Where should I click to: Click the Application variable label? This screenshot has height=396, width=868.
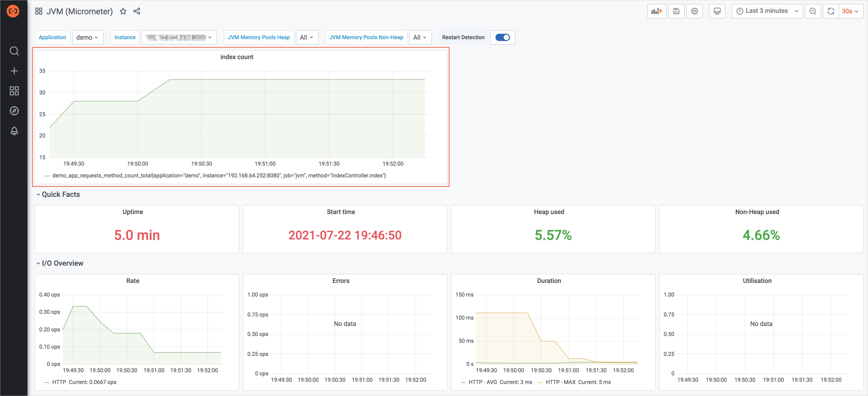coord(52,37)
